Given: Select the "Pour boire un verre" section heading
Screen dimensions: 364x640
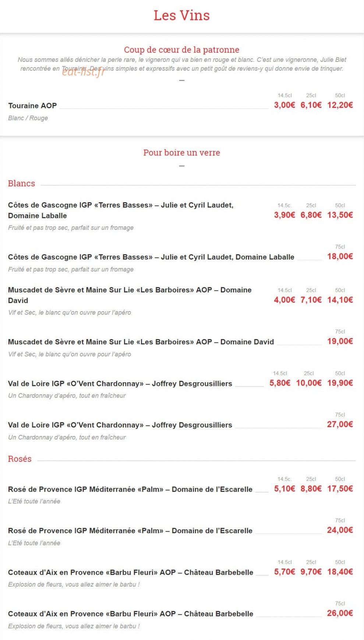Looking at the screenshot, I should point(181,152).
